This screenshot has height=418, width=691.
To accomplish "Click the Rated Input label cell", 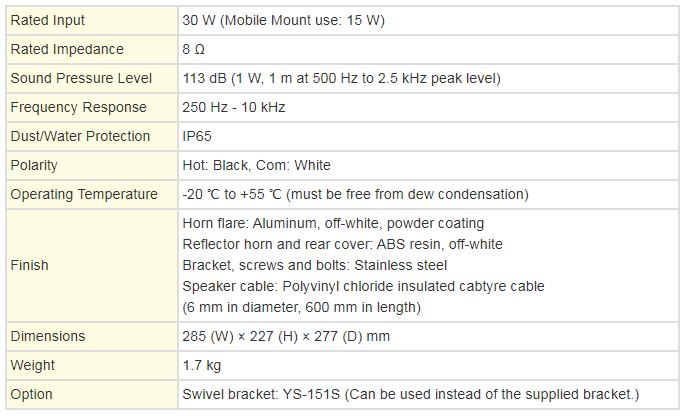I will point(47,20).
